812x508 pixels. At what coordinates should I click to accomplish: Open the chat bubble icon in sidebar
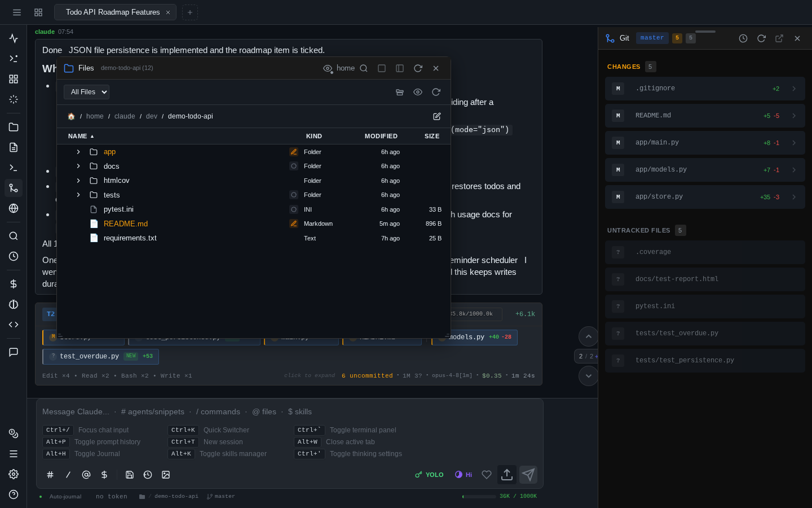(x=14, y=352)
